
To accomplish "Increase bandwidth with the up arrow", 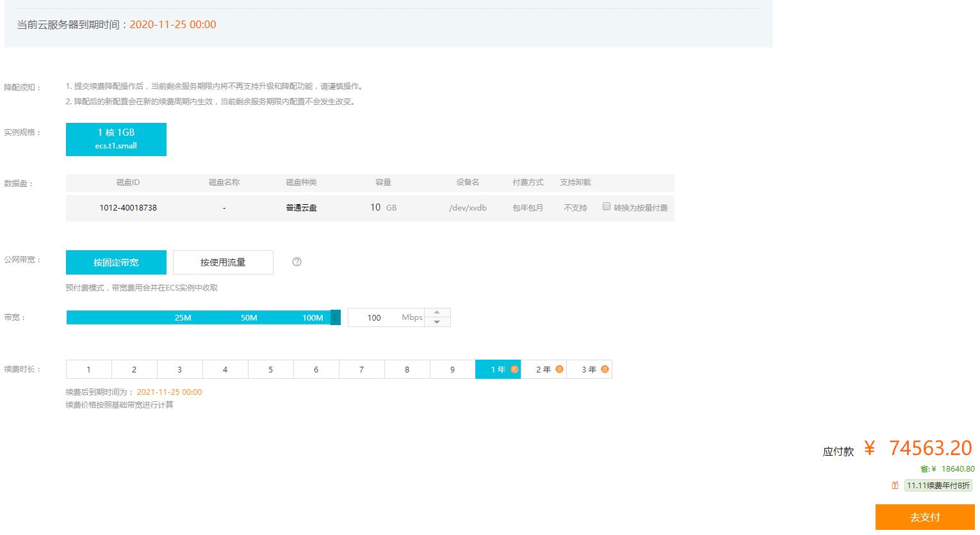I will 437,313.
